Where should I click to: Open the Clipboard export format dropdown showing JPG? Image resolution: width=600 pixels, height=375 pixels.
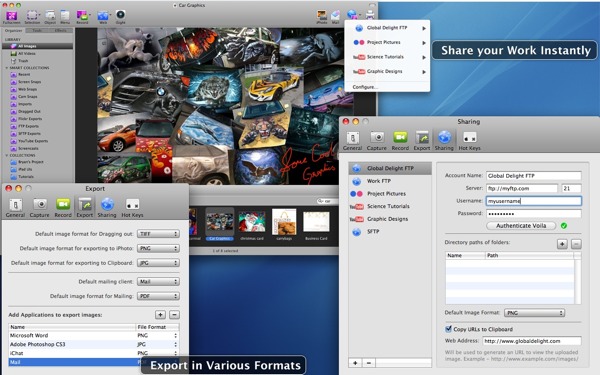pyautogui.click(x=158, y=263)
